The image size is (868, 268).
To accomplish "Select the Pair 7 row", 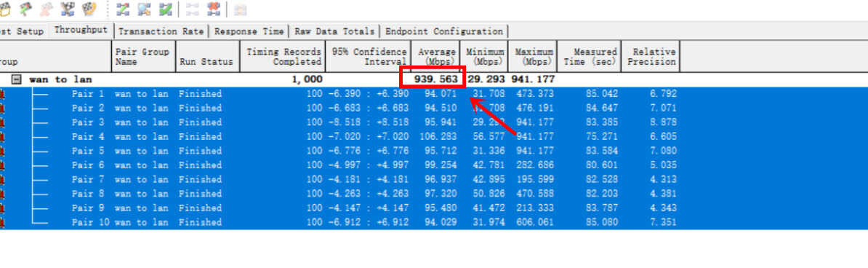I will tap(434, 180).
